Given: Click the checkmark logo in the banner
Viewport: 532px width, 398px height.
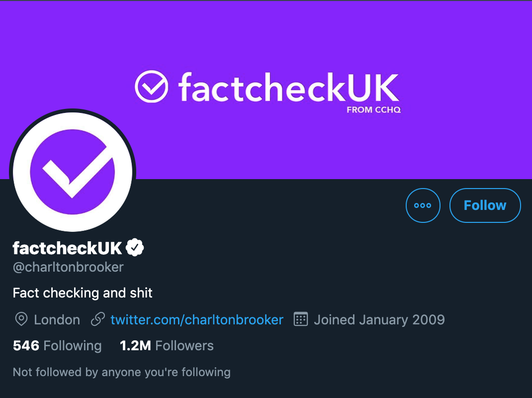Looking at the screenshot, I should 152,87.
